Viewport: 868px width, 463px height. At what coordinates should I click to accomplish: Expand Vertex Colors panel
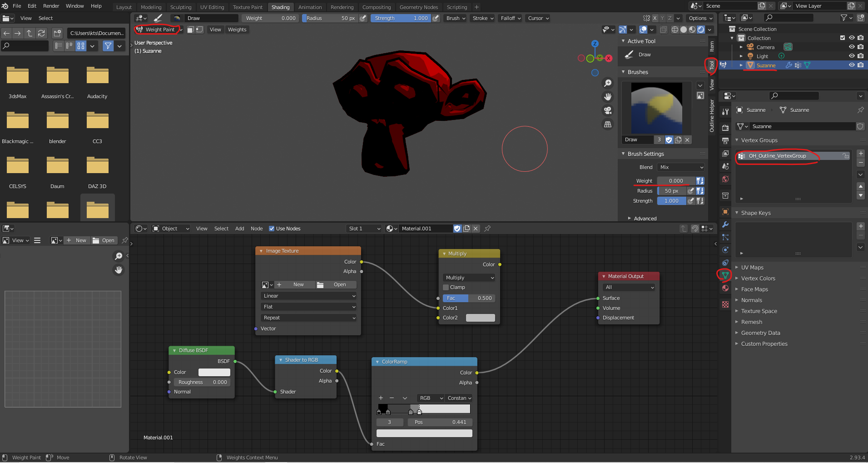(x=758, y=279)
